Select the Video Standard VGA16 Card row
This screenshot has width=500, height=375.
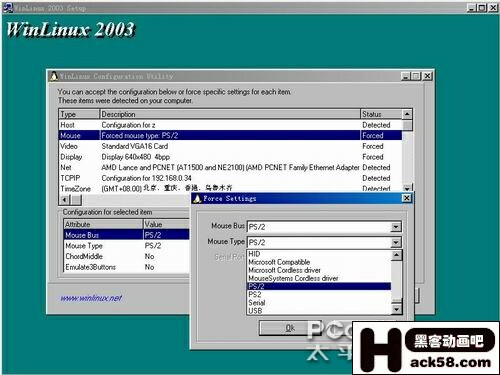(230, 146)
